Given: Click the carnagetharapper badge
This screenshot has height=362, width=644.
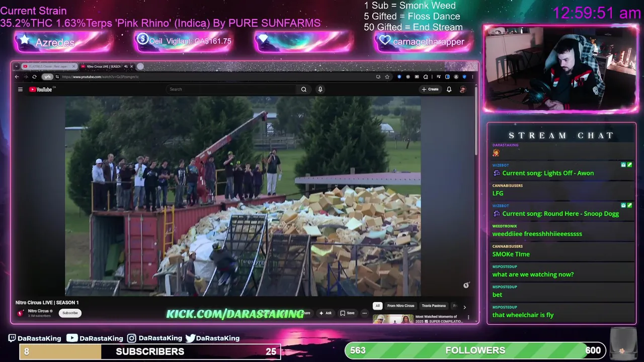Looking at the screenshot, I should (x=423, y=42).
